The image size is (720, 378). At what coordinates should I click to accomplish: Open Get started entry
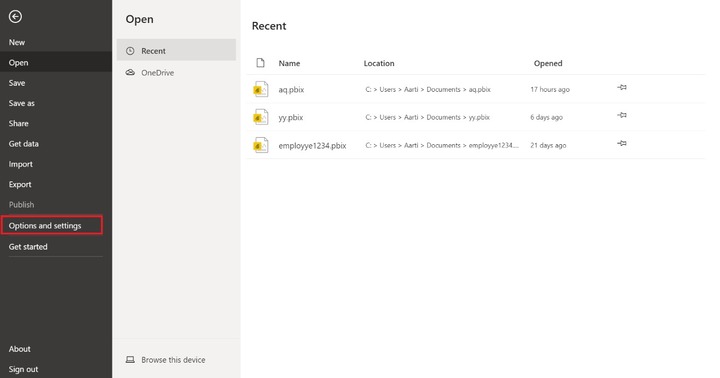(x=28, y=247)
